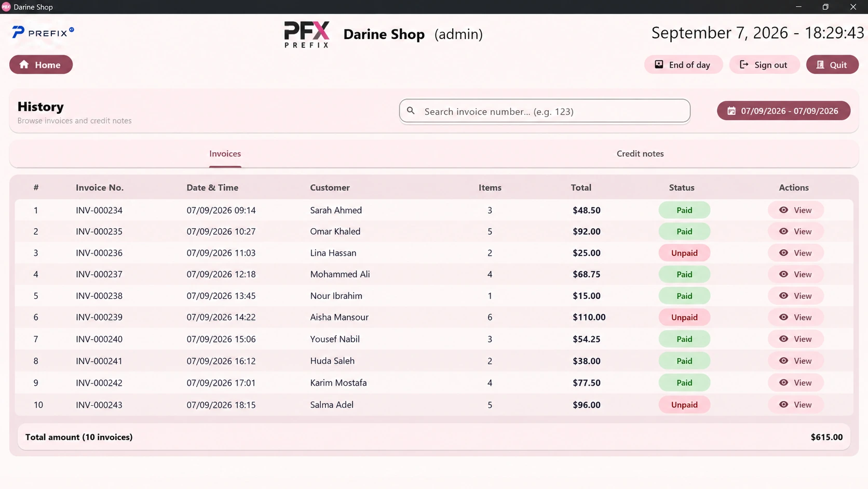Screen dimensions: 868x489
Task: Click the Status column header
Action: pos(682,188)
